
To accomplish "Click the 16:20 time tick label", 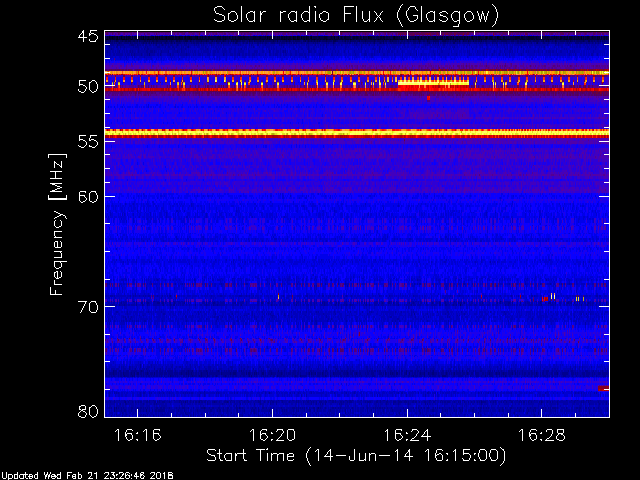I will 272,435.
